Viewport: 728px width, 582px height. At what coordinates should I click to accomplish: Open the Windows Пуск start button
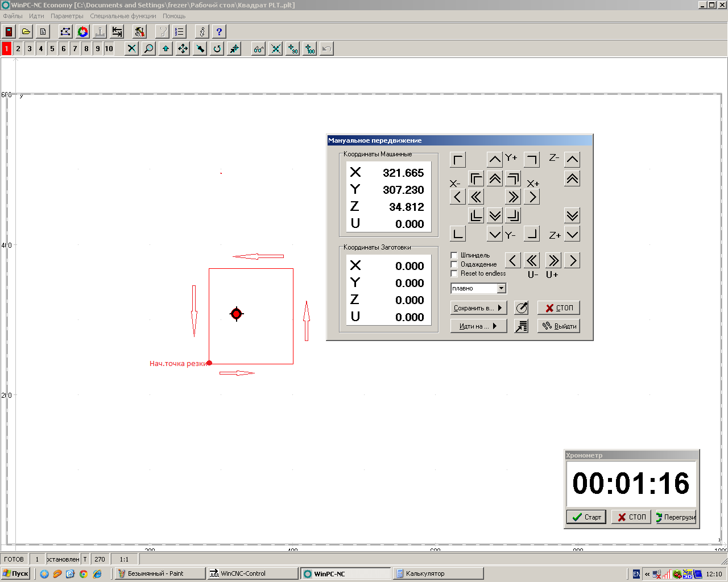point(15,574)
